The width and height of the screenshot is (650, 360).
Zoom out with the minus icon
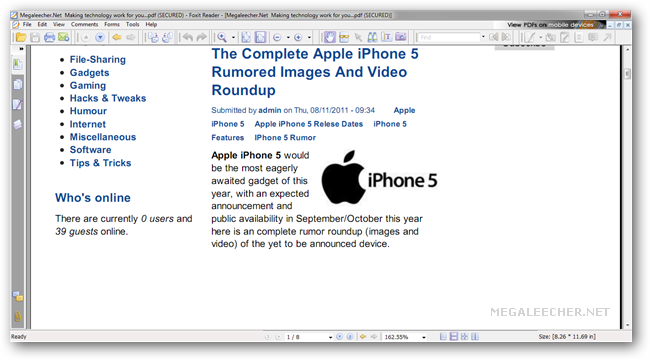[x=277, y=37]
